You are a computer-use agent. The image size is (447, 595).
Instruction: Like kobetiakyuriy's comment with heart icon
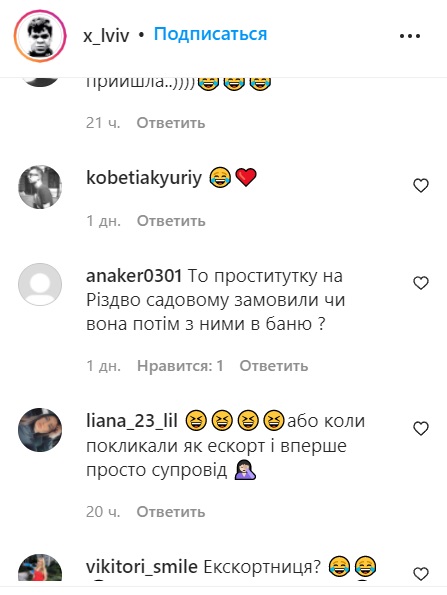coord(420,186)
